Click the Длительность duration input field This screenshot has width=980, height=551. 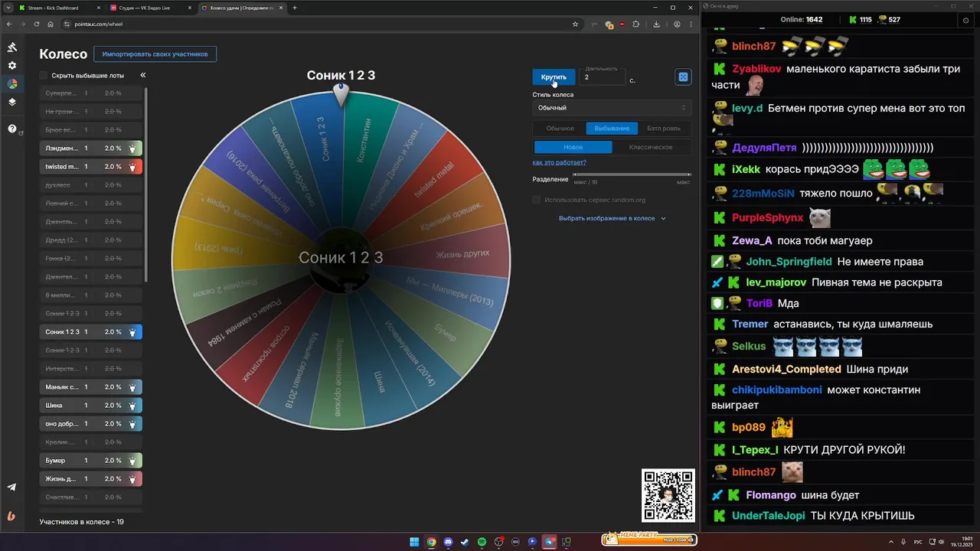[x=603, y=76]
